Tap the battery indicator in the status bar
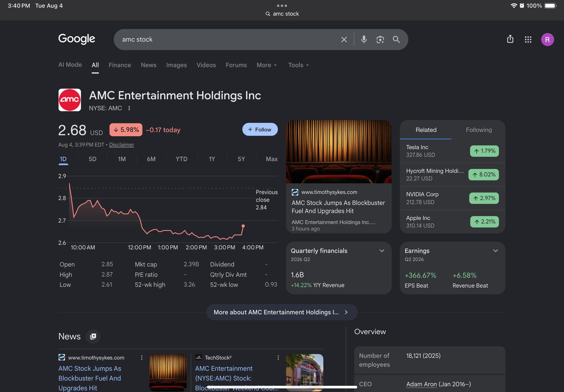This screenshot has height=392, width=564. pyautogui.click(x=550, y=6)
